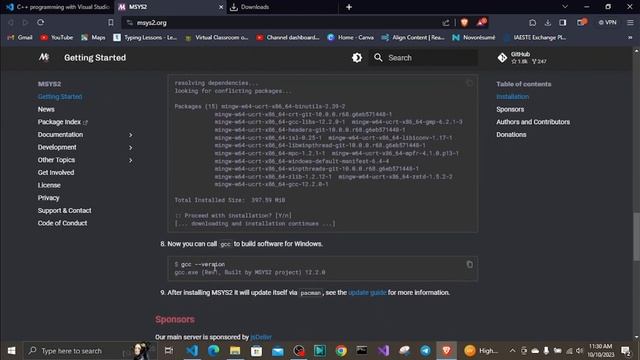Close the MSYS2 browser tab
Screen dimensions: 640x360
click(x=221, y=7)
